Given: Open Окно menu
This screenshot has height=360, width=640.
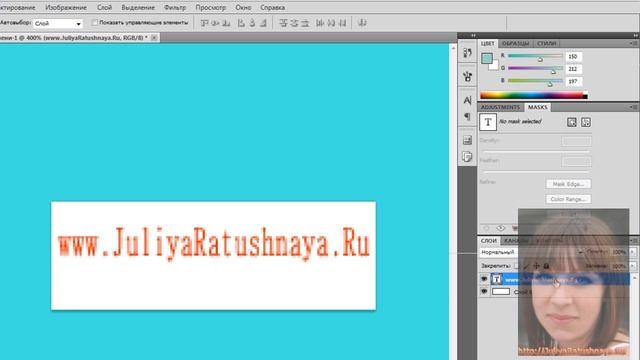Looking at the screenshot, I should click(x=243, y=7).
